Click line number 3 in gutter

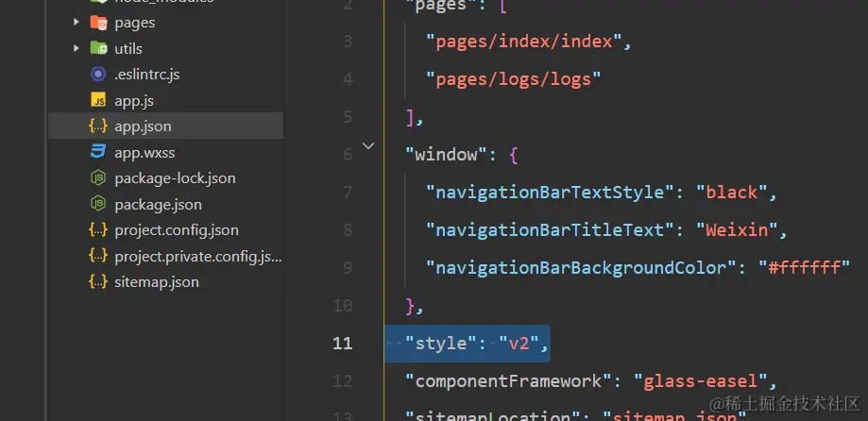tap(347, 42)
